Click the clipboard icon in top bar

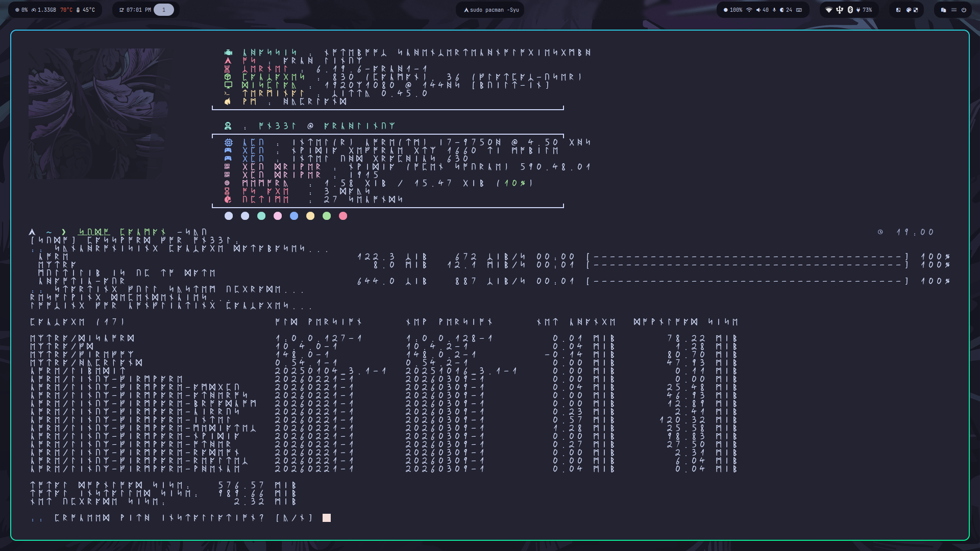(943, 10)
